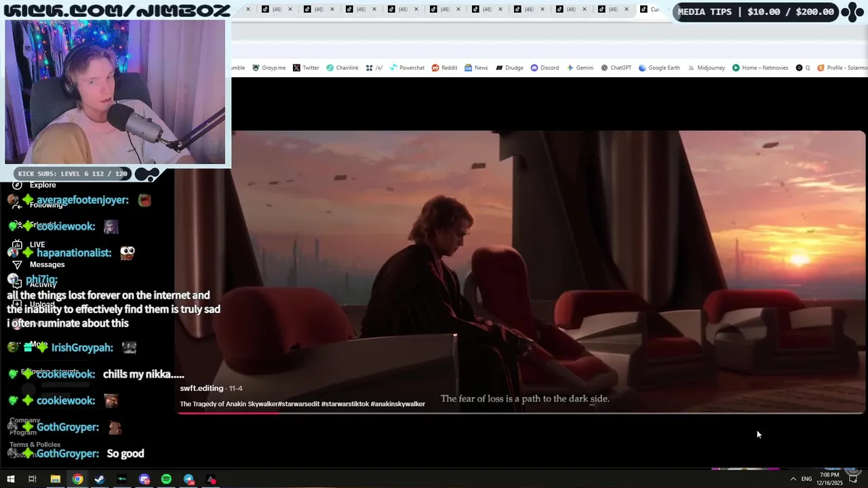This screenshot has height=488, width=868.
Task: Open the Drudge bookmark
Action: 509,68
